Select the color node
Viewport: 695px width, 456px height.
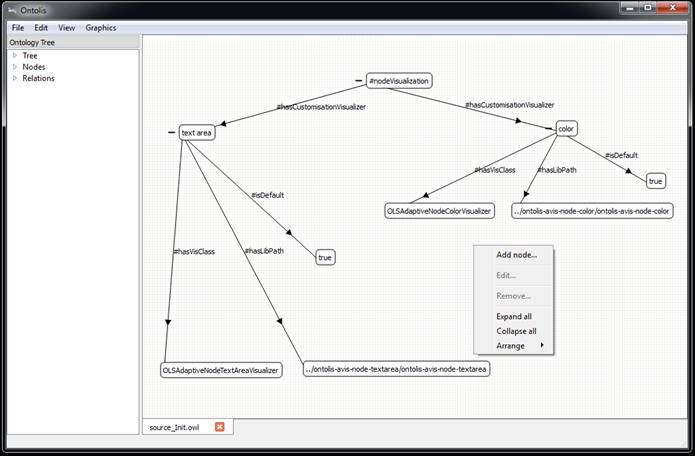click(x=566, y=129)
